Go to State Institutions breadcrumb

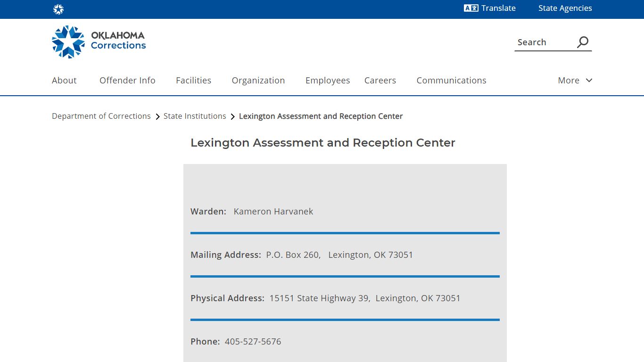coord(195,116)
